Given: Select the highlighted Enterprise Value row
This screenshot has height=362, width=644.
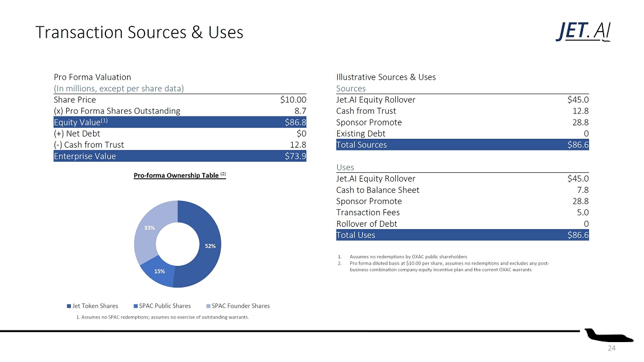Looking at the screenshot, I should coord(180,156).
